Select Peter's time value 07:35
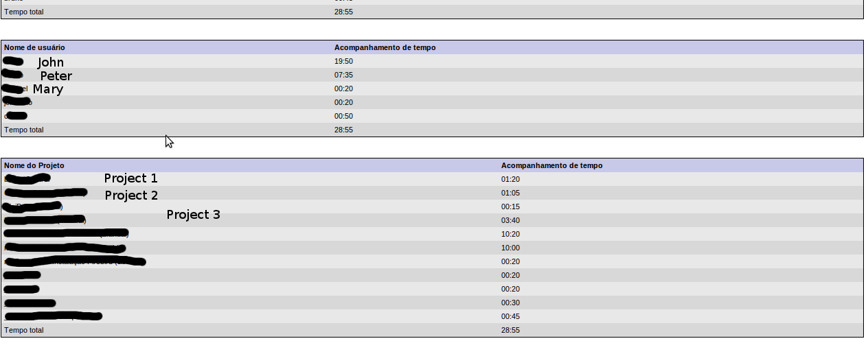868x354 pixels. [343, 75]
